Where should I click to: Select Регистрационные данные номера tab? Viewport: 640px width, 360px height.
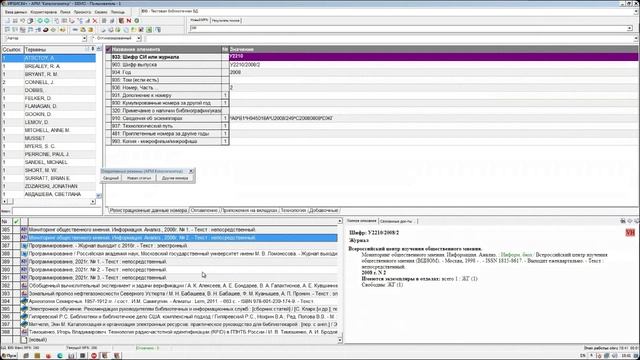pos(149,210)
